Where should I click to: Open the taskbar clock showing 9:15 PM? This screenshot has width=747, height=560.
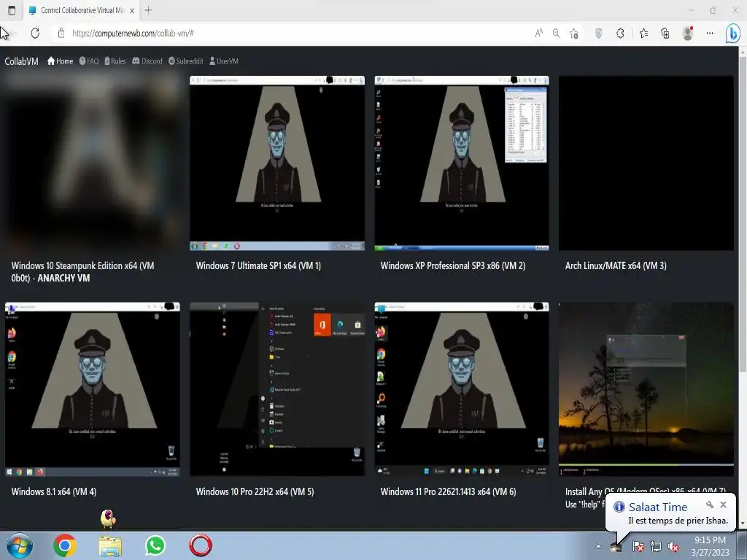[x=710, y=546]
